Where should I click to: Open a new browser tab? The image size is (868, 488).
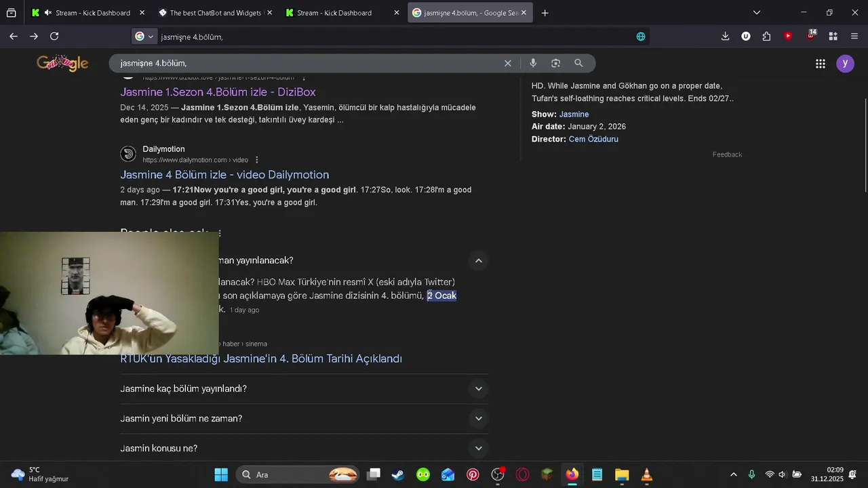click(545, 13)
